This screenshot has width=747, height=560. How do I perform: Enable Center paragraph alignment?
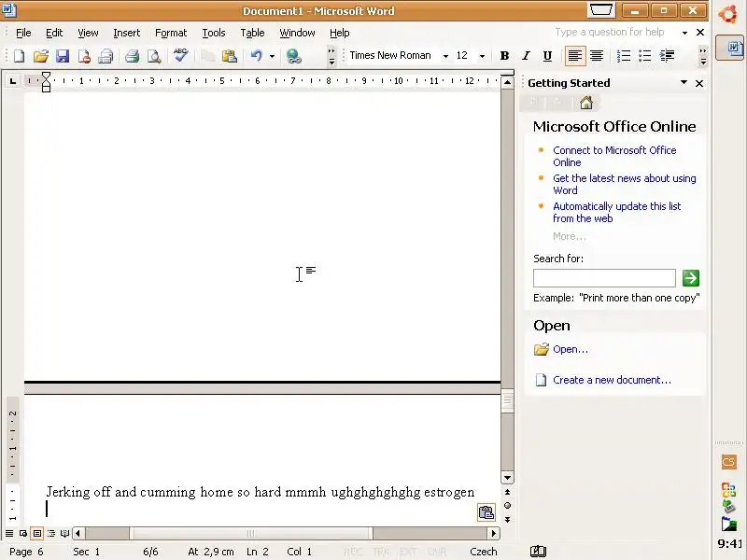(x=597, y=56)
